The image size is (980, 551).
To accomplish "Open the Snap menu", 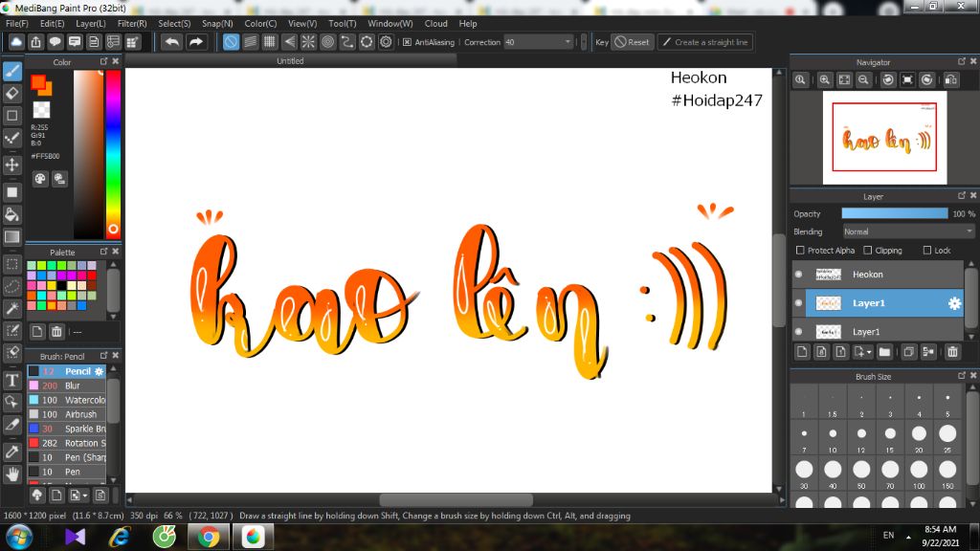I will tap(217, 23).
